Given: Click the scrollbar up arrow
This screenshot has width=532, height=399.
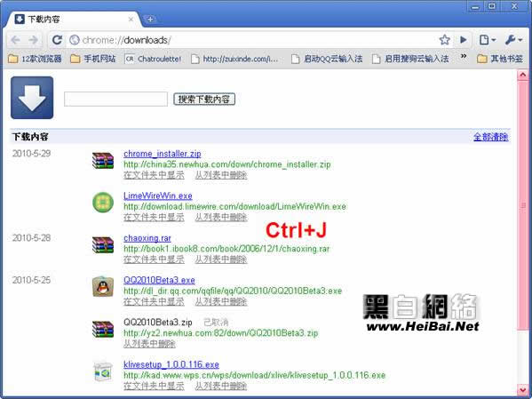Looking at the screenshot, I should point(522,75).
